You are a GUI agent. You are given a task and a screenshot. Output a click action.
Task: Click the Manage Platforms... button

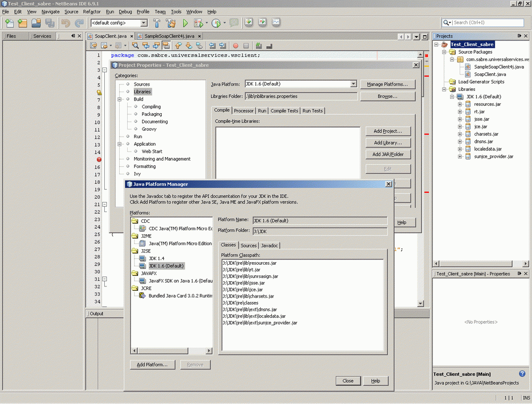[x=387, y=84]
